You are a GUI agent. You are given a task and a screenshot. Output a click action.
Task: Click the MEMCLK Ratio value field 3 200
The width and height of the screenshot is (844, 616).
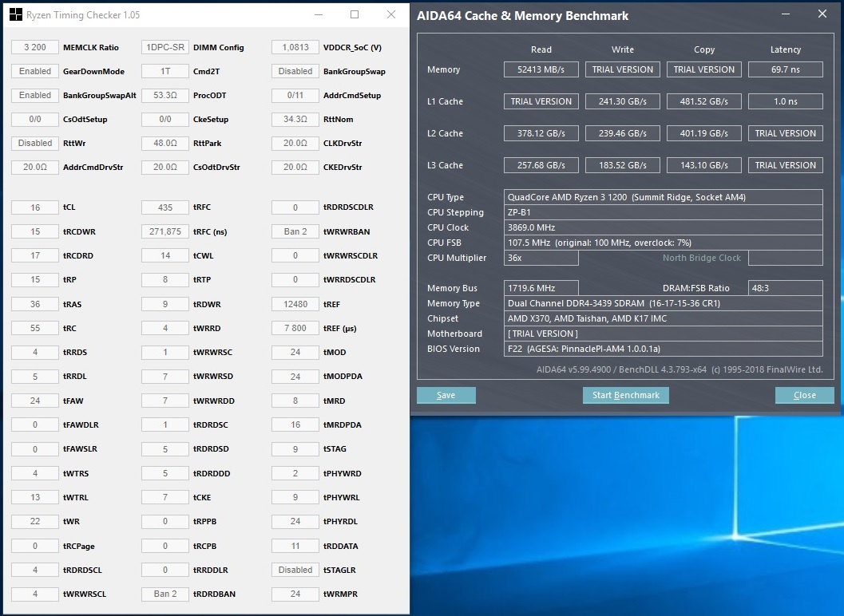35,47
